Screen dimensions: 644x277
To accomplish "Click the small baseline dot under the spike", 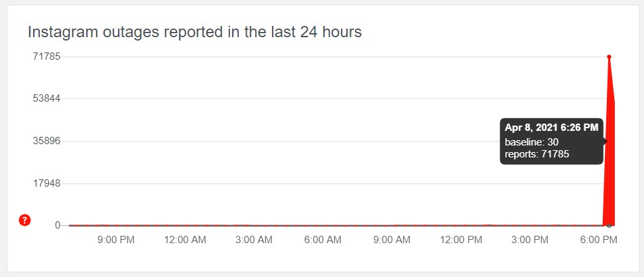I will 609,226.
